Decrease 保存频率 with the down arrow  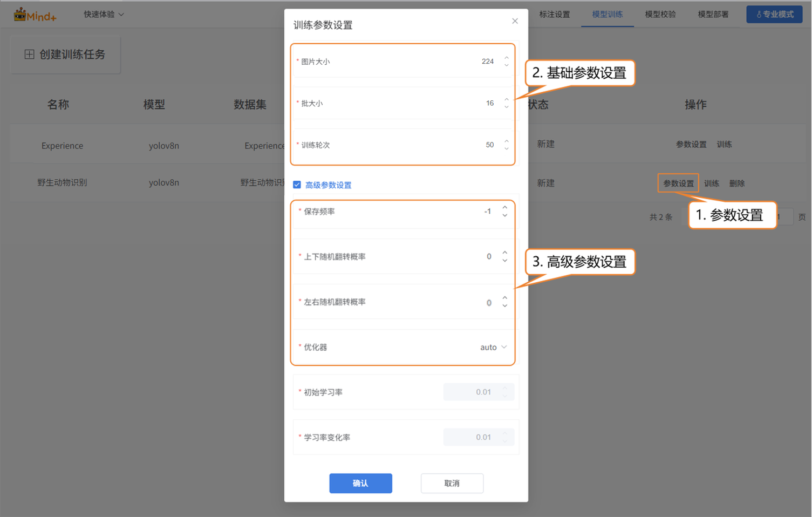pyautogui.click(x=504, y=215)
